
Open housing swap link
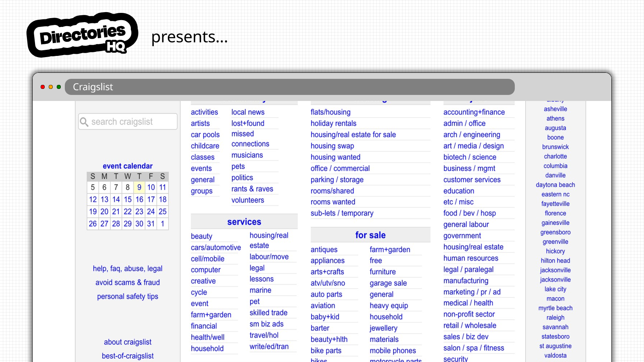(332, 146)
